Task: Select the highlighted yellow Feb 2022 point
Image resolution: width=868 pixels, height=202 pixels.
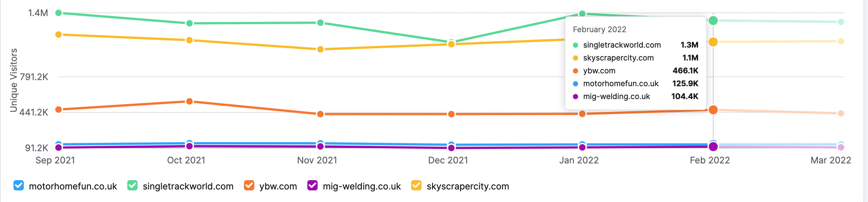Action: pos(713,42)
